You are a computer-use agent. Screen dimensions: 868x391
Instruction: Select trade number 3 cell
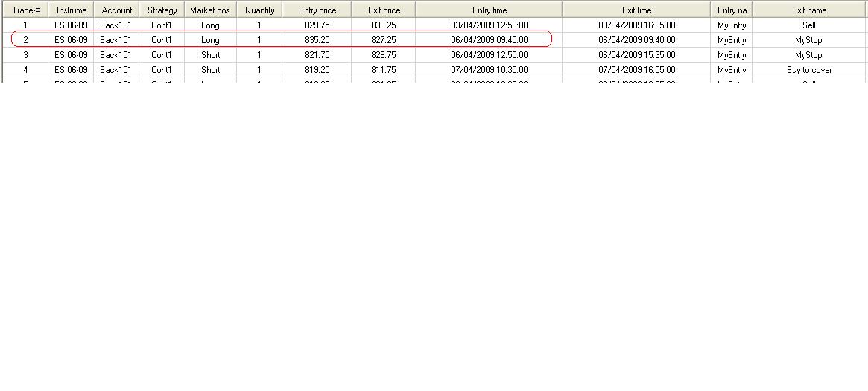tap(25, 55)
